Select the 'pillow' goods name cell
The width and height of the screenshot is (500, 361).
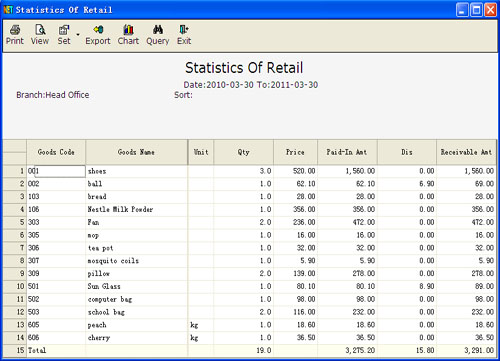[x=137, y=274]
